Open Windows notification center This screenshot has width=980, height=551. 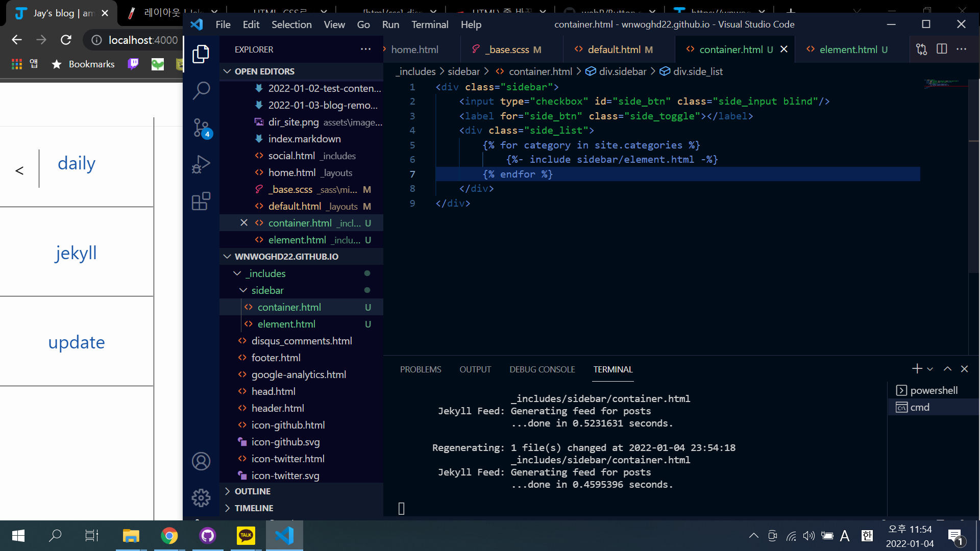coord(957,536)
